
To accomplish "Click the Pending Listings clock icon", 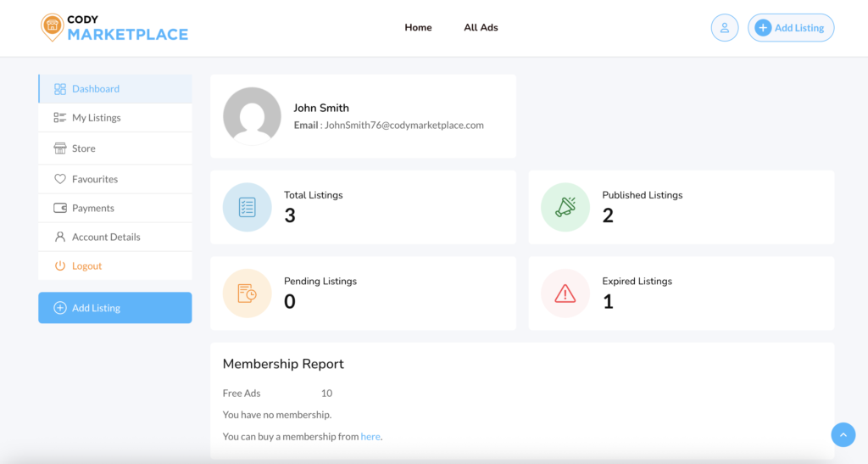I will [247, 293].
